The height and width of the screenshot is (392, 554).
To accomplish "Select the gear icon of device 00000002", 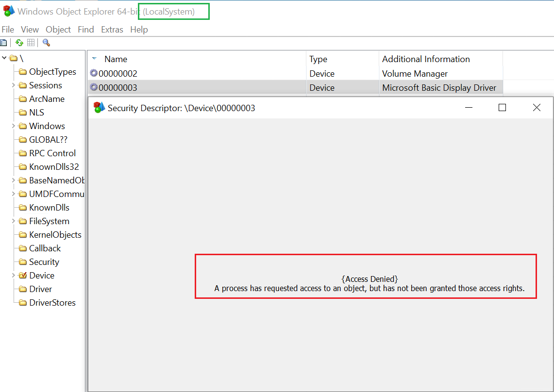I will 94,73.
